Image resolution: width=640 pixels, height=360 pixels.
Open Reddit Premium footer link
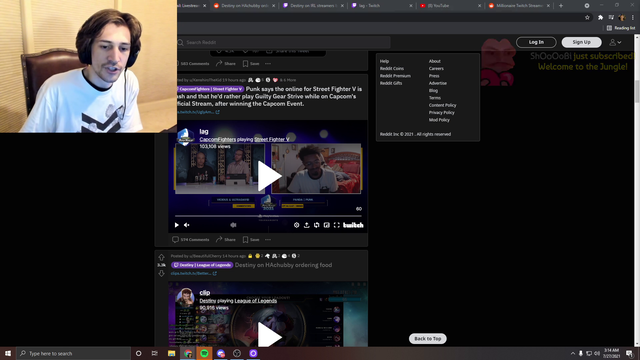tap(395, 76)
